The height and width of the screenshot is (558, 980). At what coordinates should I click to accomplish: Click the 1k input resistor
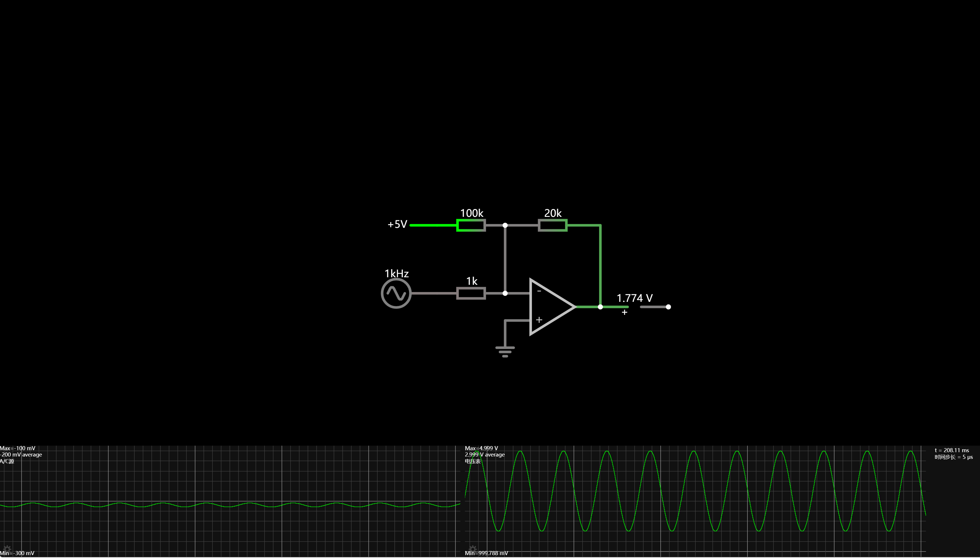pyautogui.click(x=471, y=293)
